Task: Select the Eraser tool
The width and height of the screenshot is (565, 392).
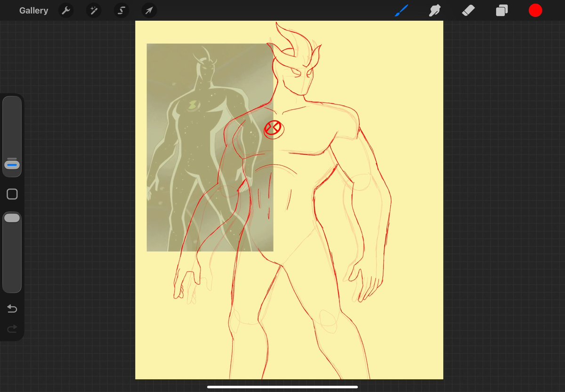Action: (x=468, y=10)
